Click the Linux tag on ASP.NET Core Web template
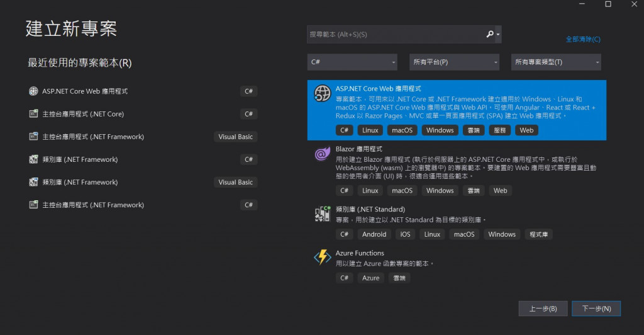Image resolution: width=644 pixels, height=335 pixels. tap(370, 130)
